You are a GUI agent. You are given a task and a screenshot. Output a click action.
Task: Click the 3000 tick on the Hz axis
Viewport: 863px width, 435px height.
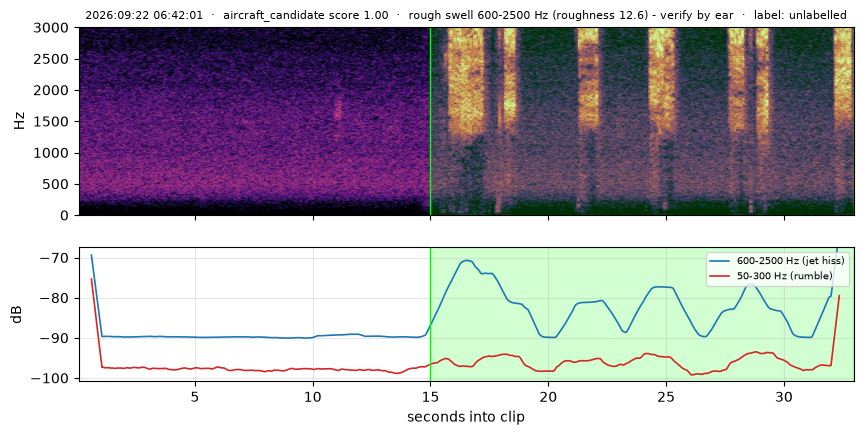coord(53,28)
